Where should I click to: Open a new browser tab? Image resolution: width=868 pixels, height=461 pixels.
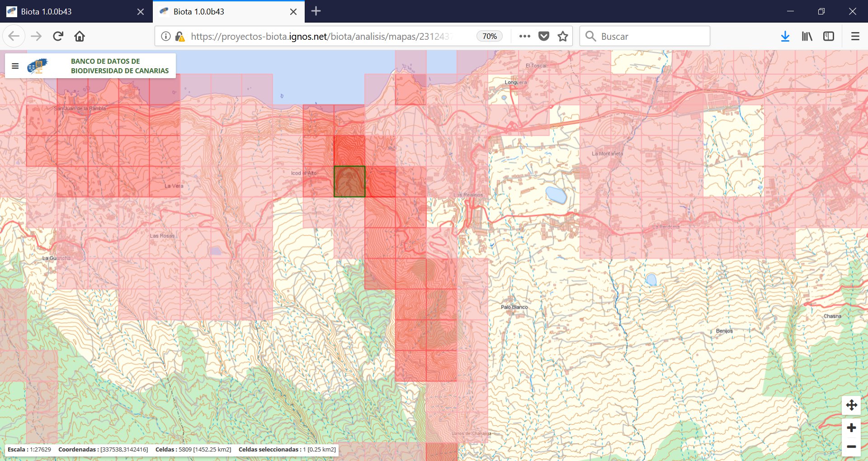316,11
